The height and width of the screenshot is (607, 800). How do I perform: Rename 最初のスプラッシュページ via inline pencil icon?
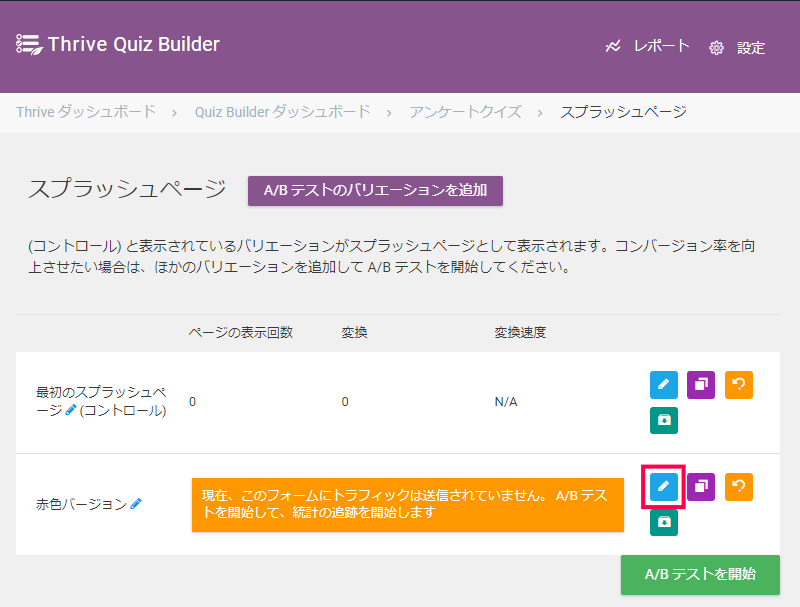(70, 410)
